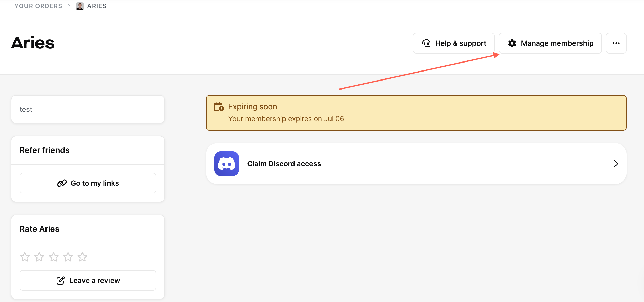This screenshot has width=644, height=302.
Task: Click the calendar warning icon in banner
Action: 219,107
